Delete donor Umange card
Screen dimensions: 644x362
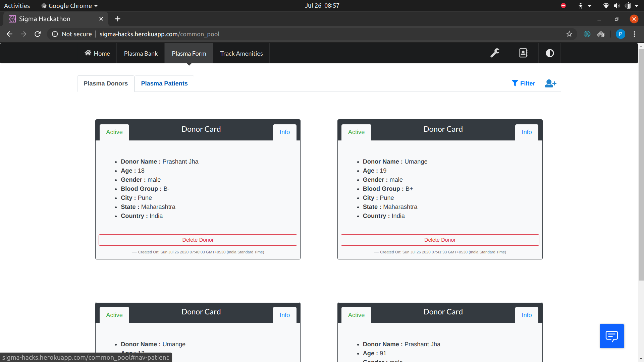(x=440, y=240)
